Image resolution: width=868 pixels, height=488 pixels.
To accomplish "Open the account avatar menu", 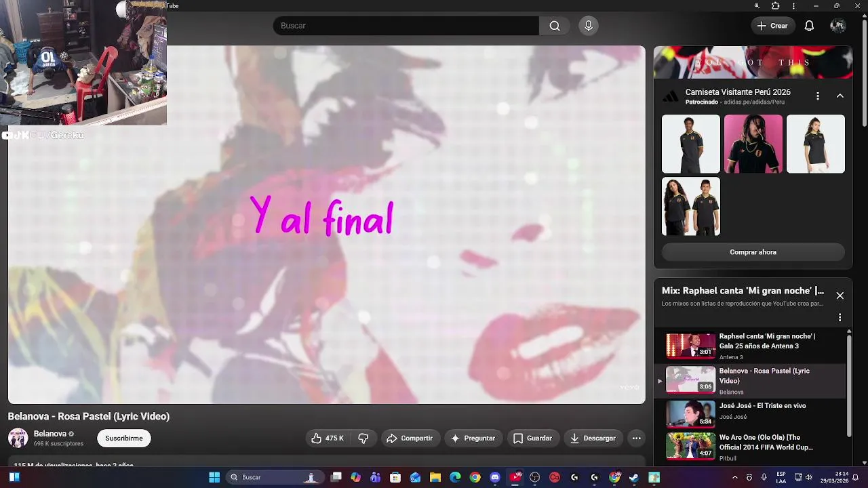I will coord(837,26).
